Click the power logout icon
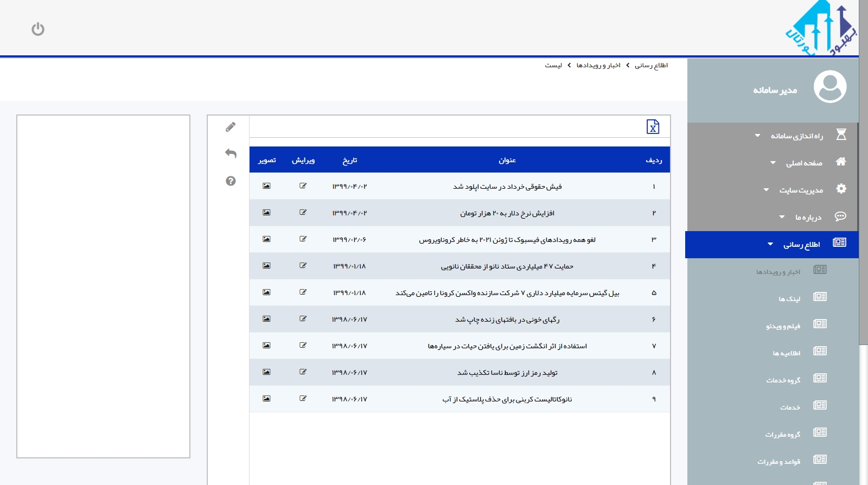Viewport: 868px width, 485px height. click(x=38, y=29)
